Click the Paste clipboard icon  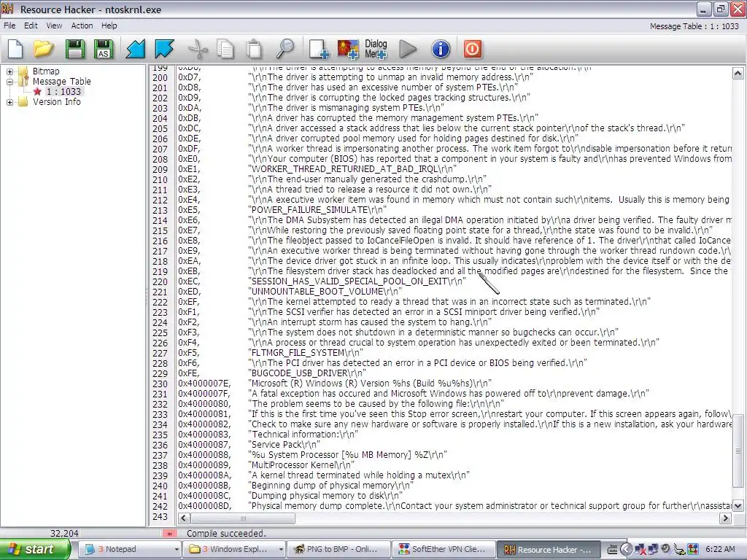(254, 49)
